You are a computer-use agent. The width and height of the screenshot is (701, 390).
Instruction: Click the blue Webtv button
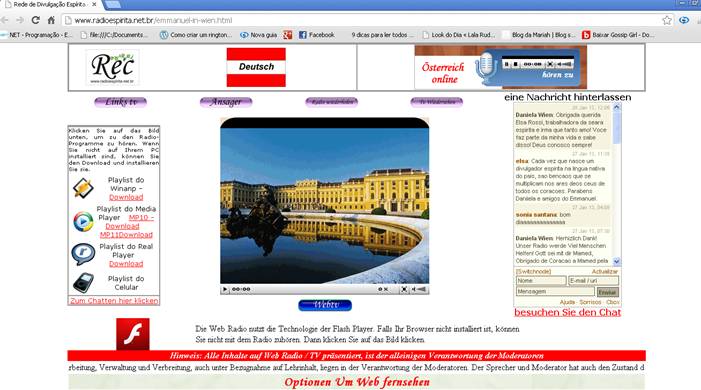point(325,305)
